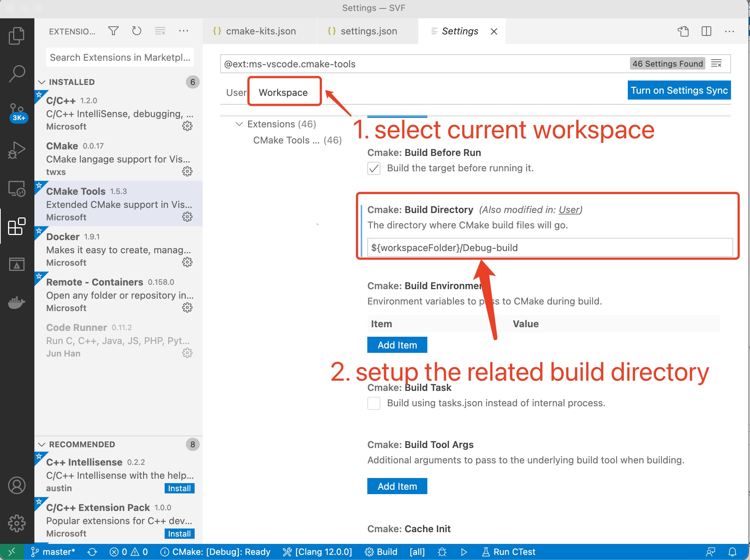
Task: Collapse the RECOMMENDED extensions section
Action: click(42, 444)
